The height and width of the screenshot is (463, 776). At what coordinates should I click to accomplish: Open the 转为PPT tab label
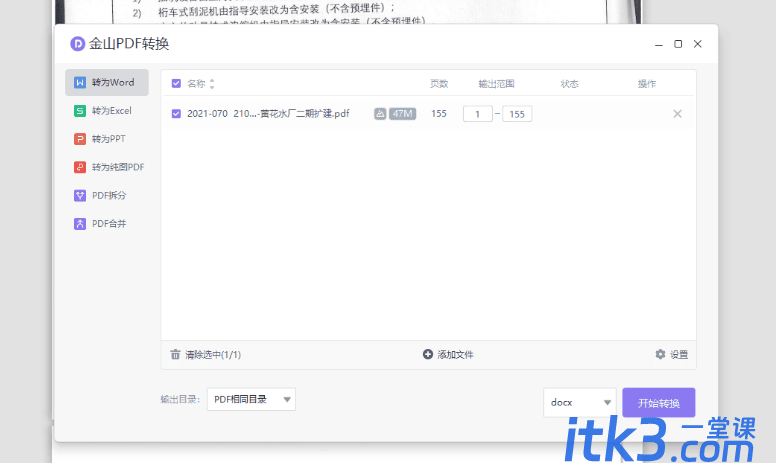109,139
